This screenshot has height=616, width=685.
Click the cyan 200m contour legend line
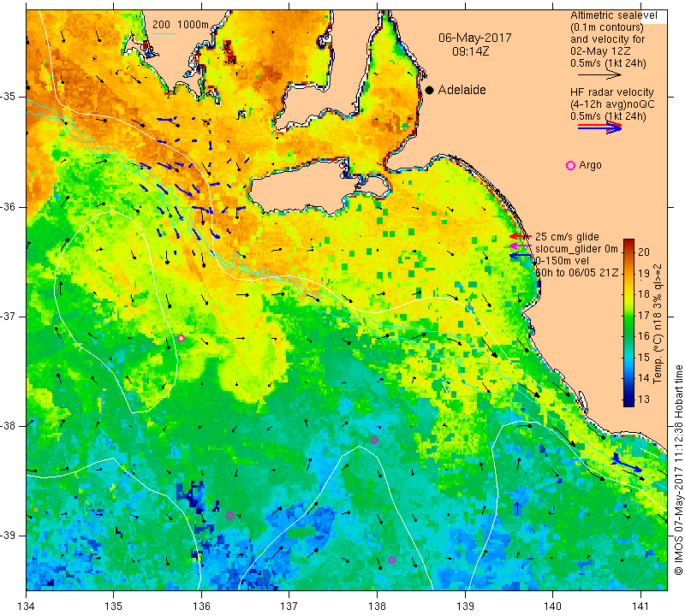click(x=164, y=33)
